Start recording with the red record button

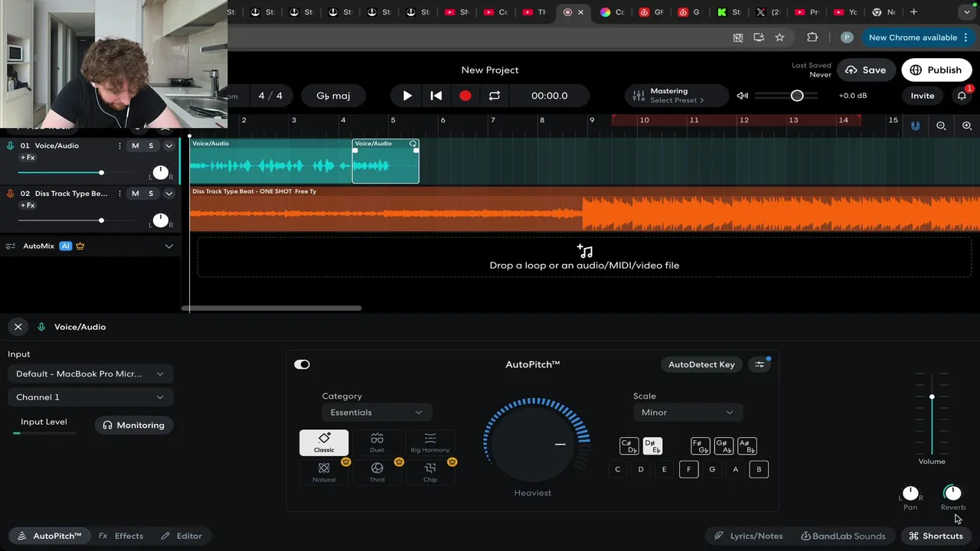click(x=465, y=96)
